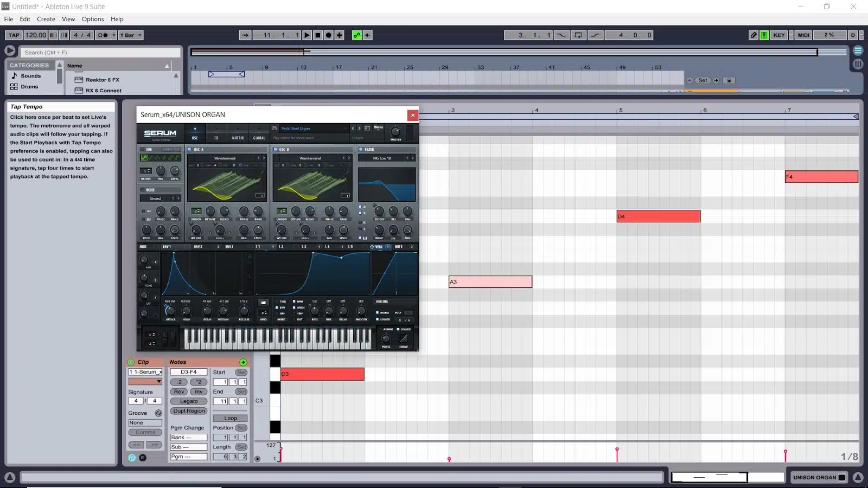
Task: Select the ENV 2 tab in Serum
Action: pyautogui.click(x=199, y=247)
